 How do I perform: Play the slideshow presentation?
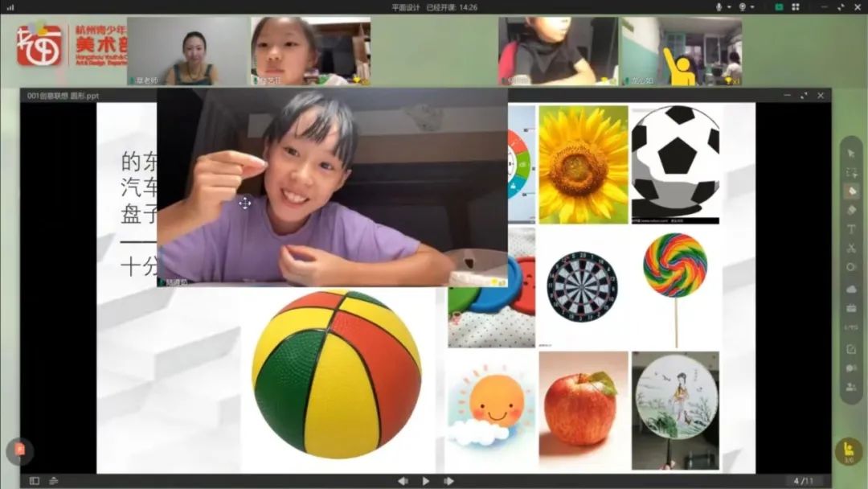click(x=426, y=481)
